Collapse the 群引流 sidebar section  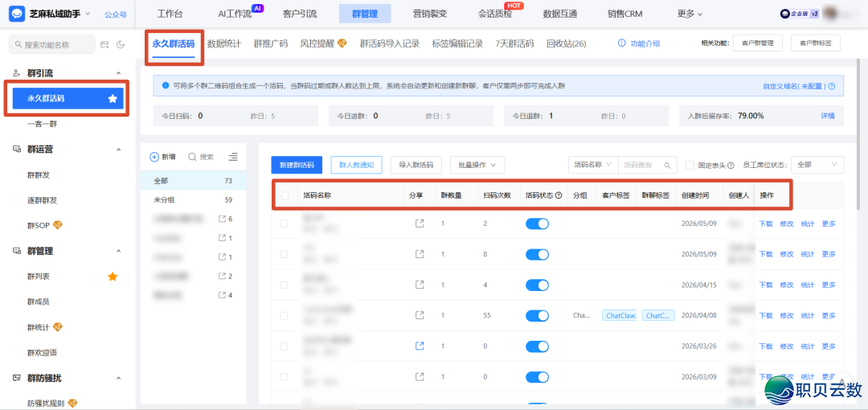click(118, 73)
